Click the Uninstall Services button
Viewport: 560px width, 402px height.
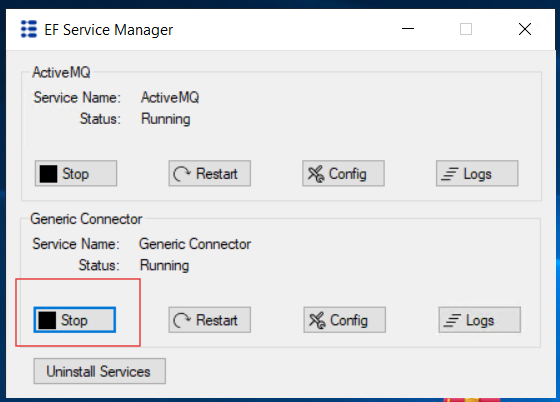point(100,371)
